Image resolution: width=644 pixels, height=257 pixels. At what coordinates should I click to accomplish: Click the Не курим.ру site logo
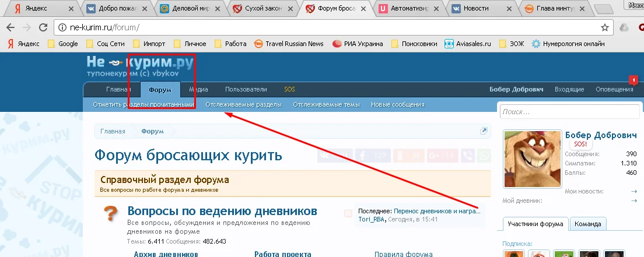click(x=139, y=66)
